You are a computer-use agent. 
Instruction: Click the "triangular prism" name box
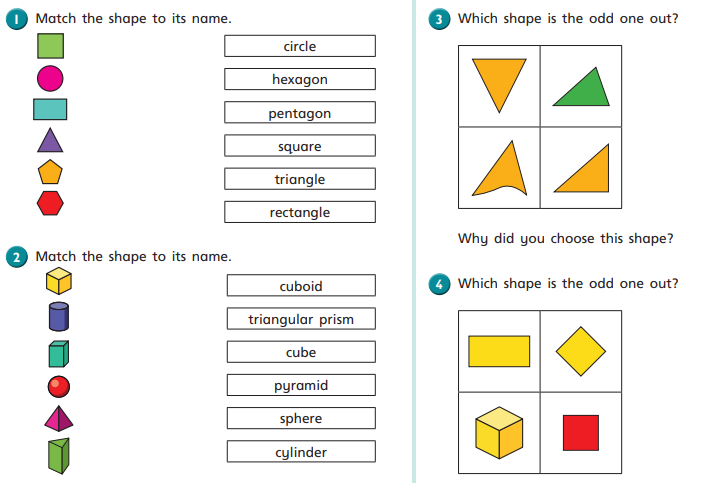point(301,319)
